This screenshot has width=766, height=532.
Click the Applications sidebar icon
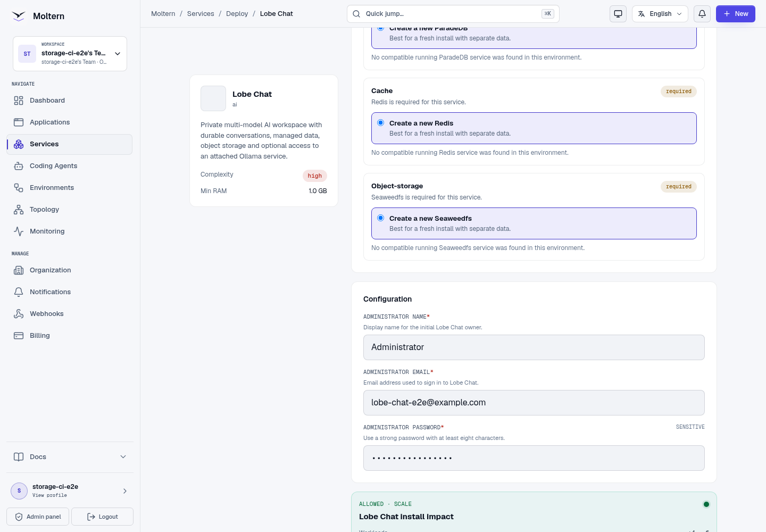(19, 122)
